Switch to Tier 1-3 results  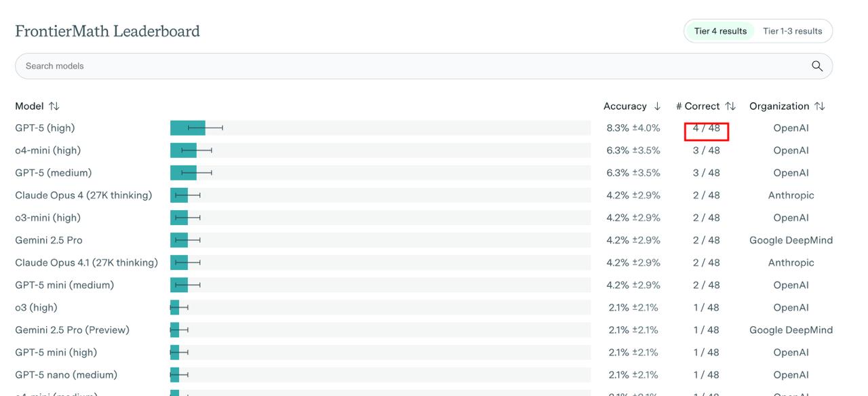[x=792, y=31]
